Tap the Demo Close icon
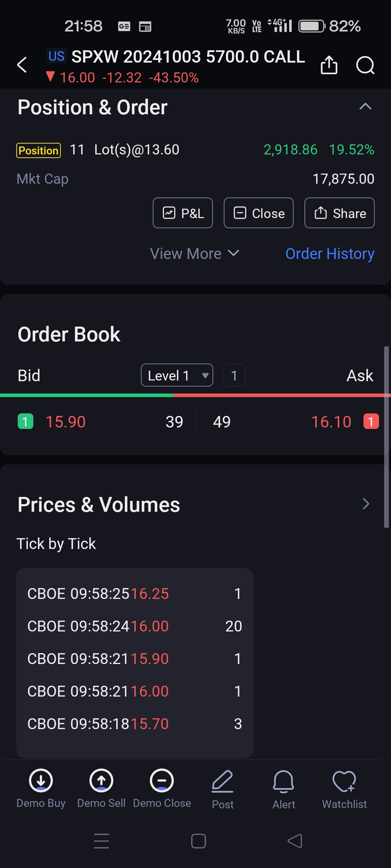The image size is (391, 868). click(162, 780)
